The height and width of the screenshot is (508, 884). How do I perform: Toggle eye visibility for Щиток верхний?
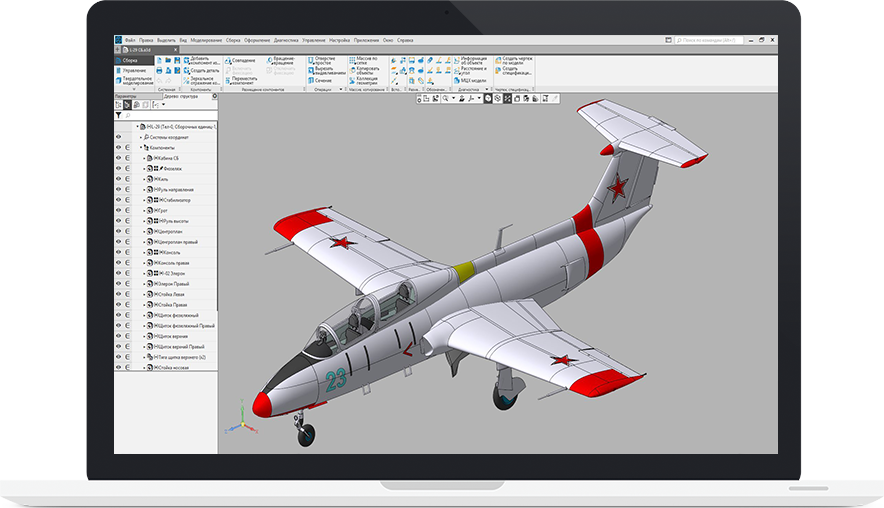[118, 336]
